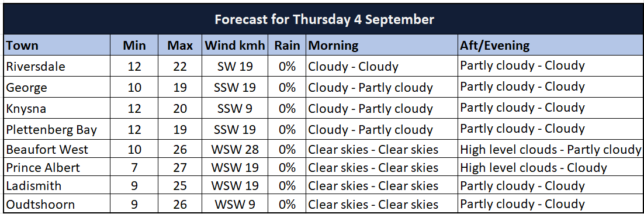
Task: Select Prince Albert's min temperature 7
Action: click(134, 167)
